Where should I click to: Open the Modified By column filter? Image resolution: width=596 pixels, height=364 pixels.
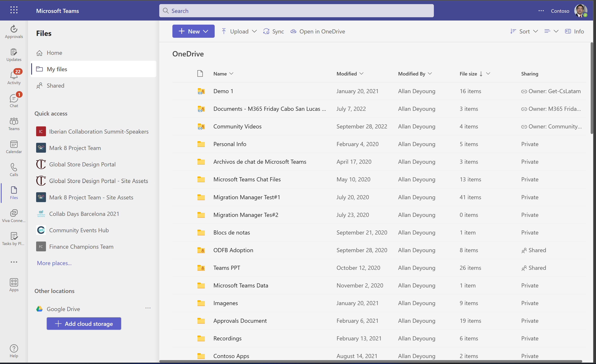click(x=415, y=74)
